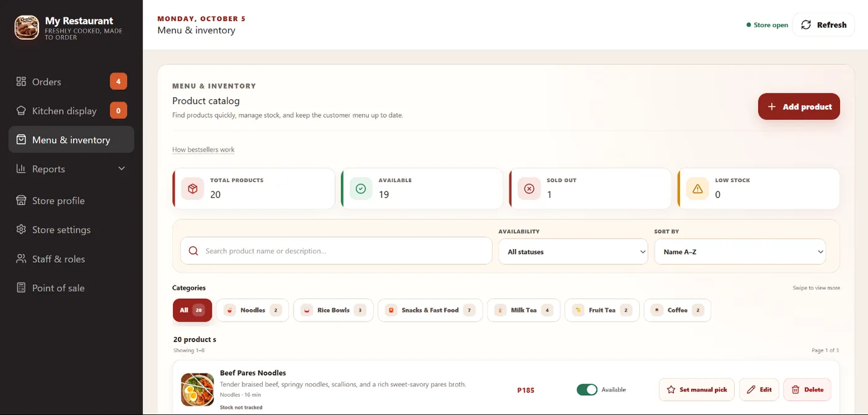
Task: Filter by Snacks & Fast Food category
Action: tap(430, 310)
